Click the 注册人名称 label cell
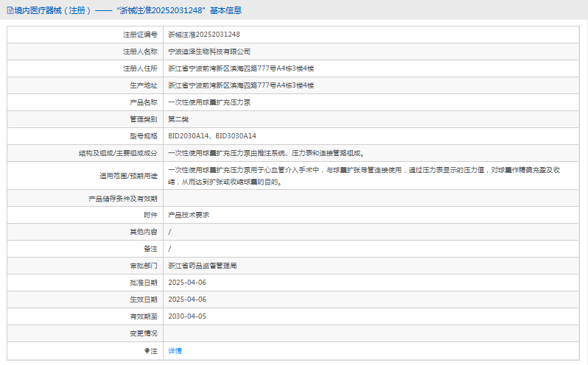 (85, 52)
